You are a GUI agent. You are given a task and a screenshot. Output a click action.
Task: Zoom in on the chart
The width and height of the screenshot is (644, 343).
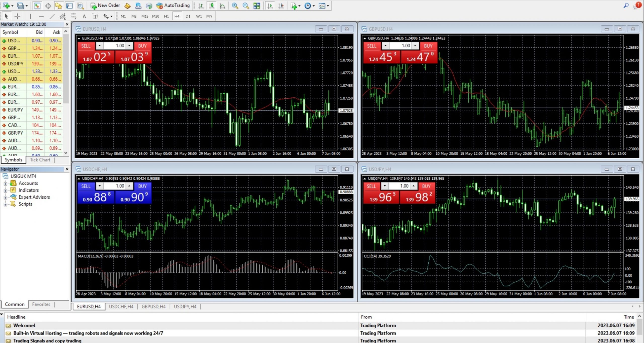[235, 6]
